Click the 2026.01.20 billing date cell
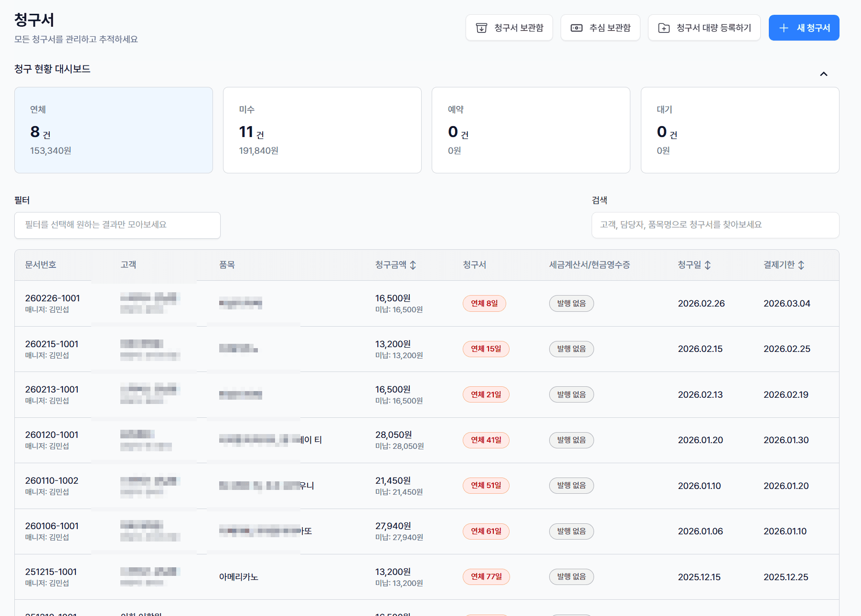Screen dimensions: 861x616 pos(701,440)
